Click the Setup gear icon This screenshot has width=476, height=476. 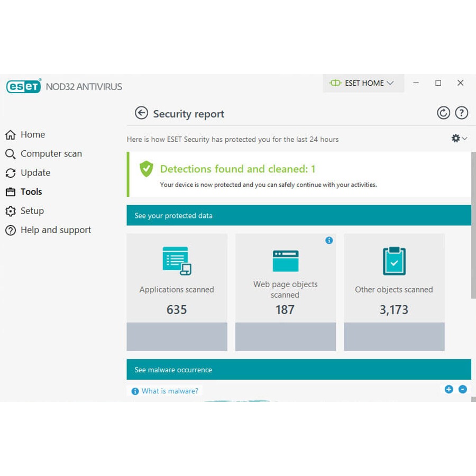pos(11,211)
